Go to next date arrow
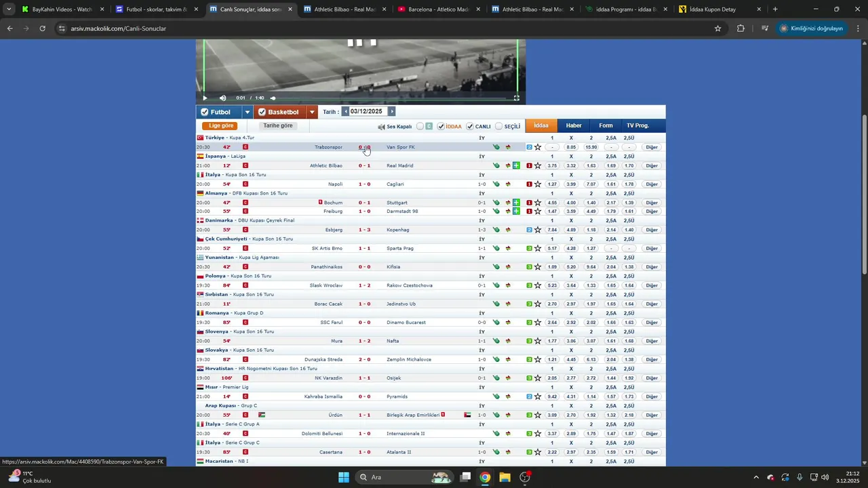The width and height of the screenshot is (868, 488). (391, 111)
